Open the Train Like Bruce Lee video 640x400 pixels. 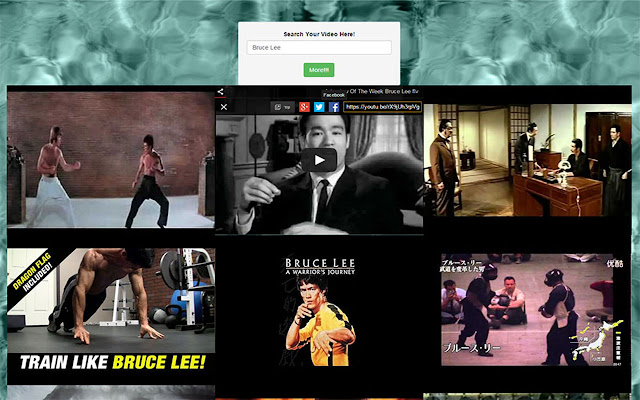[110, 315]
